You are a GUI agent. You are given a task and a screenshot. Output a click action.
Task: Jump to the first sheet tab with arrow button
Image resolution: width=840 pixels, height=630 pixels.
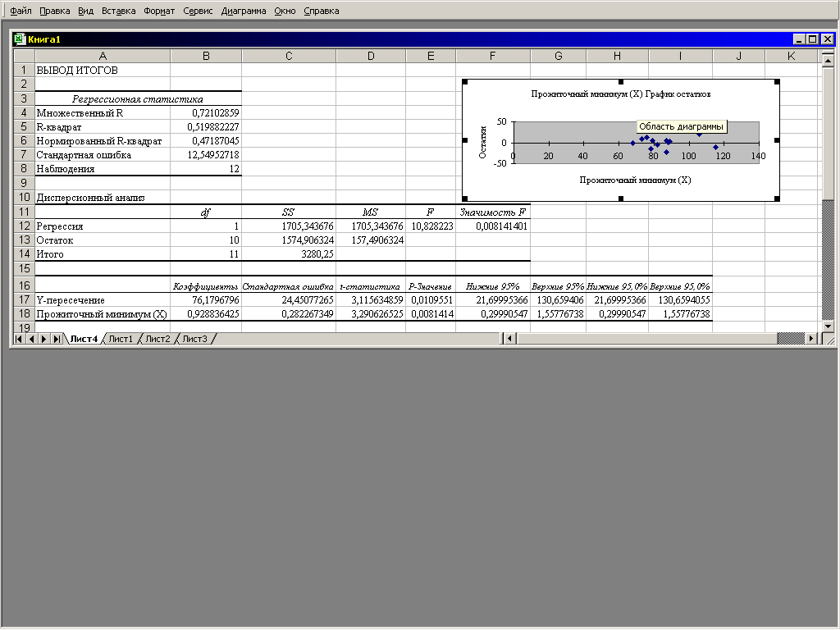[x=19, y=339]
